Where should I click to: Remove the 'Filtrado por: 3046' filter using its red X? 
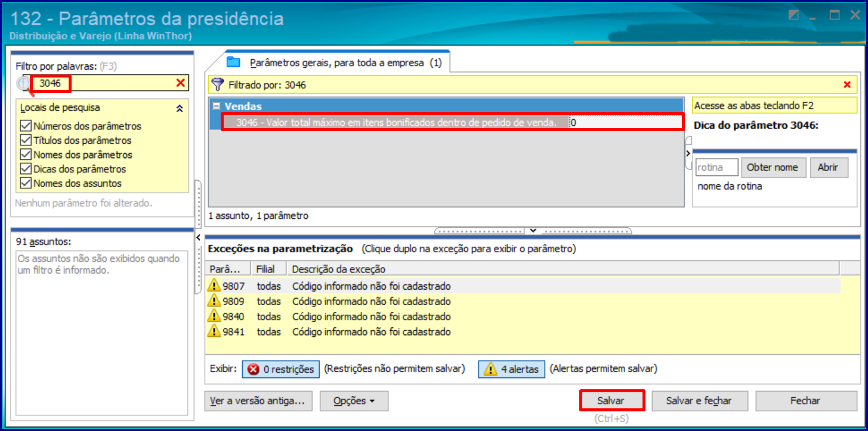pyautogui.click(x=847, y=85)
